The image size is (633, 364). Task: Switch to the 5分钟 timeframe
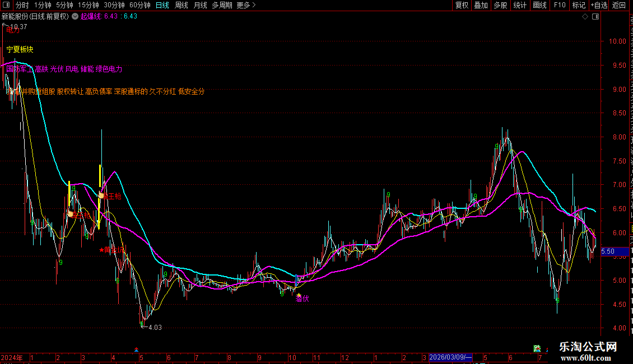click(x=64, y=5)
